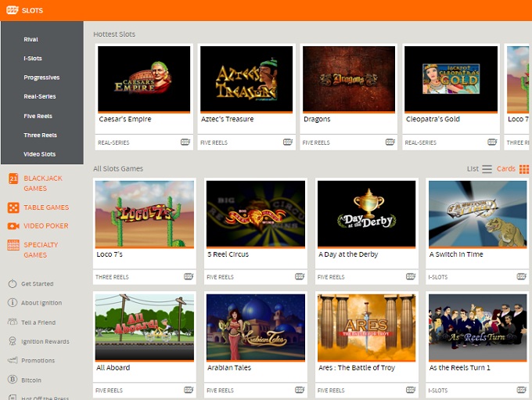Switch to Cards grid view
The image size is (532, 400).
[x=512, y=169]
